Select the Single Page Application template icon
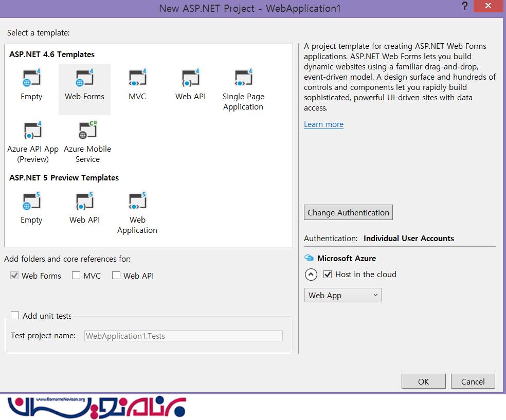The image size is (506, 420). (x=243, y=78)
